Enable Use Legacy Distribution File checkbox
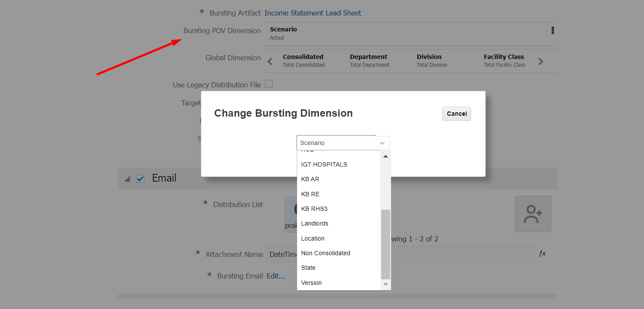 click(269, 84)
